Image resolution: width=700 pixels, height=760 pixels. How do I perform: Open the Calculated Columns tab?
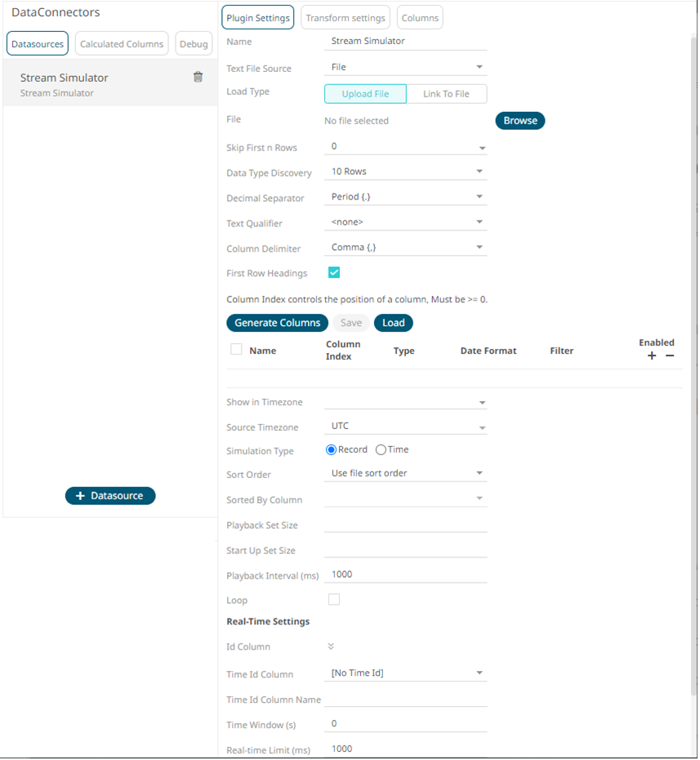click(122, 43)
